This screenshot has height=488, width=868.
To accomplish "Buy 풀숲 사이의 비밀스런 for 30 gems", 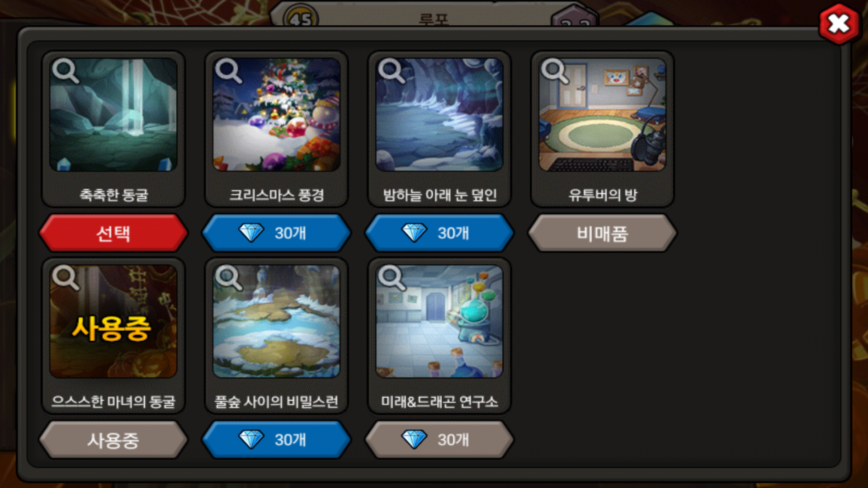I will click(276, 440).
